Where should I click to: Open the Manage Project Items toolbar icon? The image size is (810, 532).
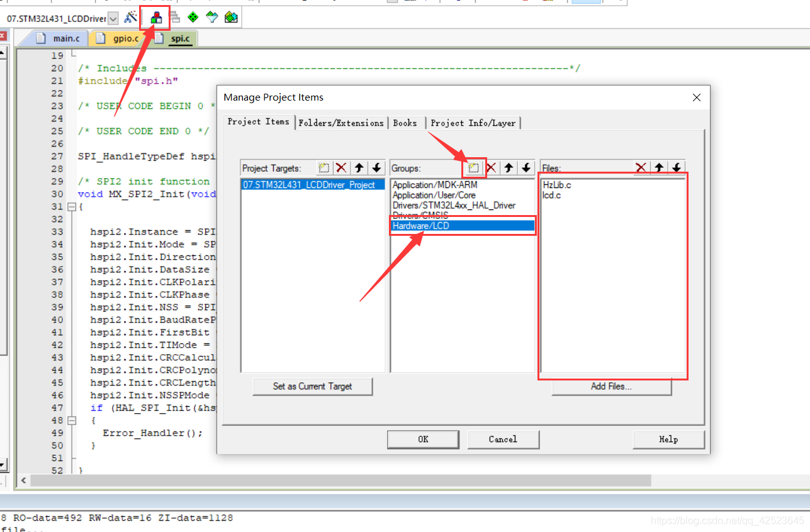tap(155, 17)
